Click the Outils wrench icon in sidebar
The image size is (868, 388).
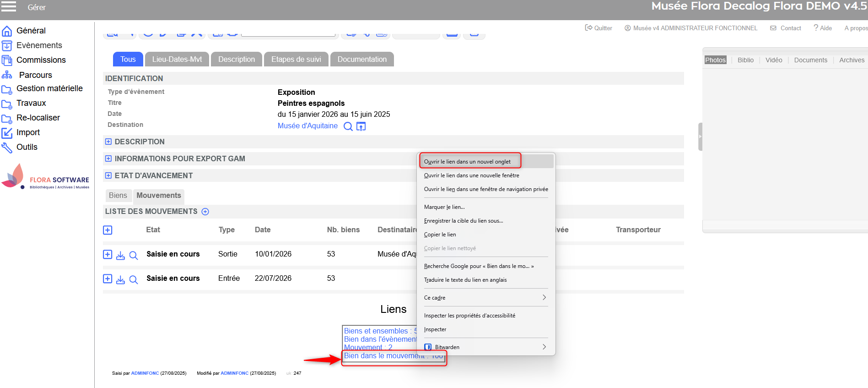coord(7,148)
